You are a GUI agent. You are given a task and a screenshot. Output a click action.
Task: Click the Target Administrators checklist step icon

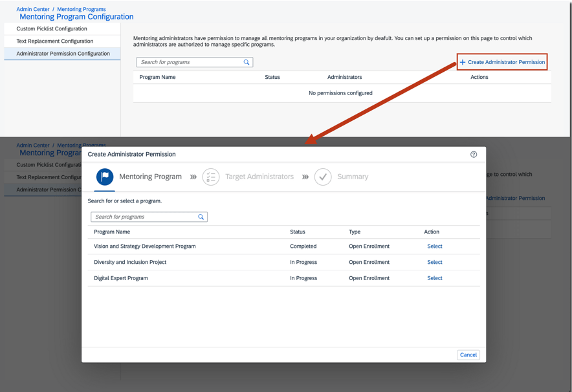211,177
